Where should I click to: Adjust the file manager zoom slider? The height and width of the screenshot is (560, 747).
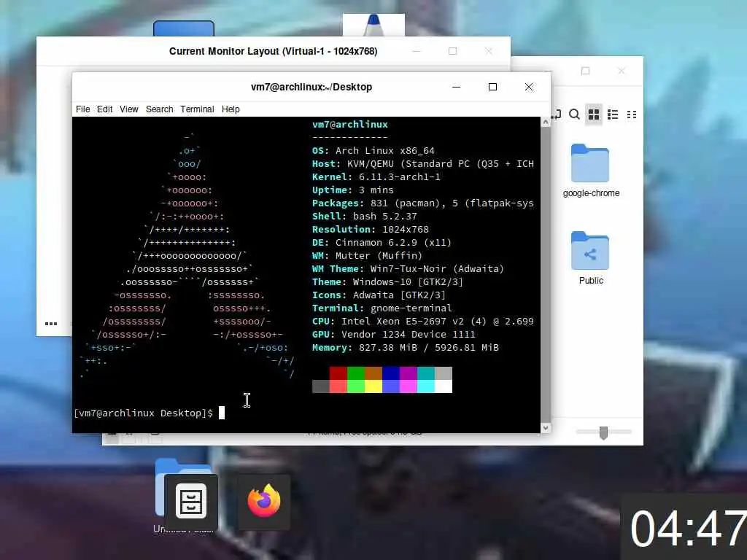tap(603, 432)
